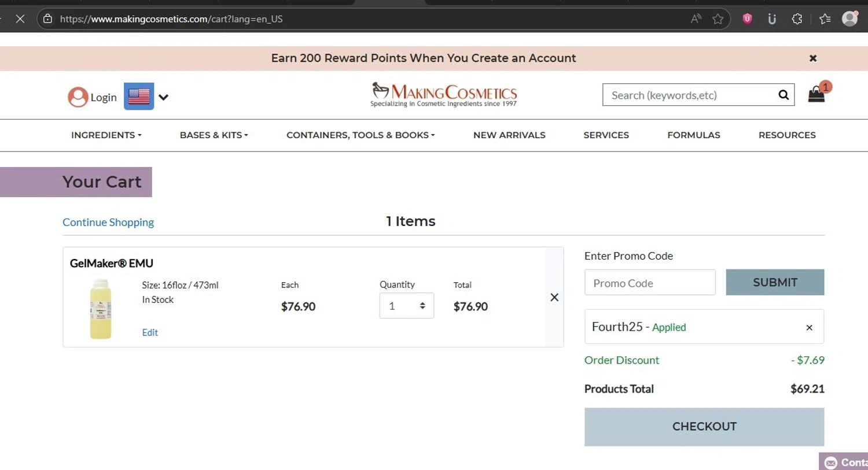Focus the keyword search field
Screen dimensions: 868x470
(x=690, y=95)
